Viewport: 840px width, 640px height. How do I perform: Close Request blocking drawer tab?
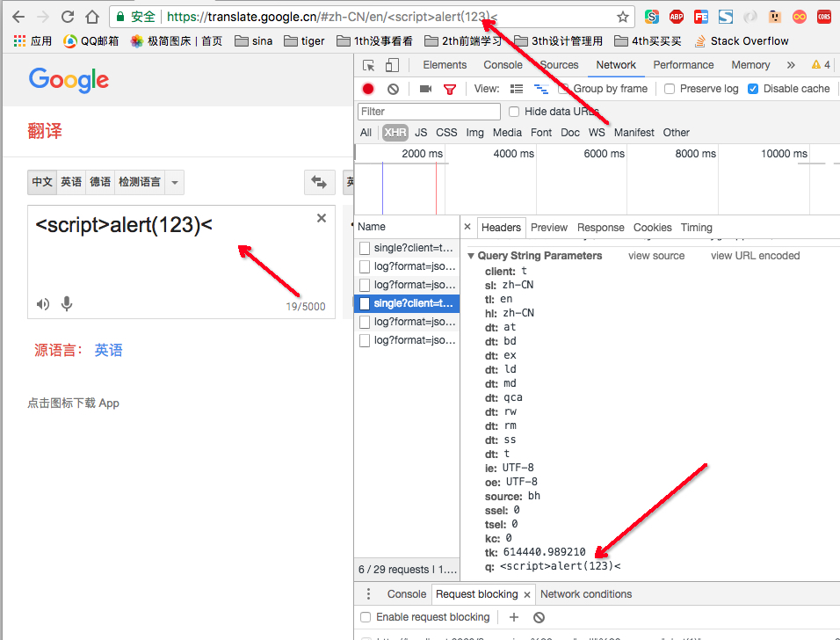point(527,594)
